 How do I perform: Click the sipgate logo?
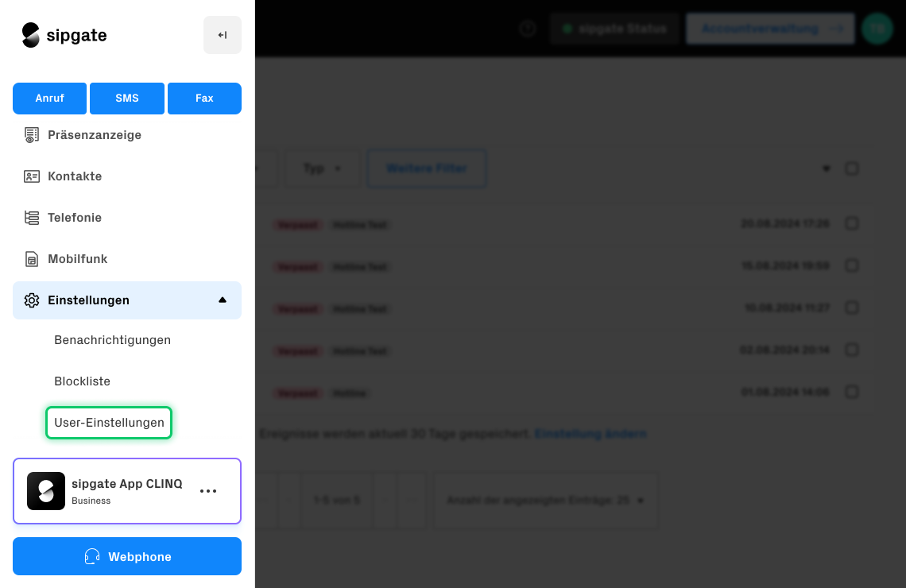tap(64, 35)
